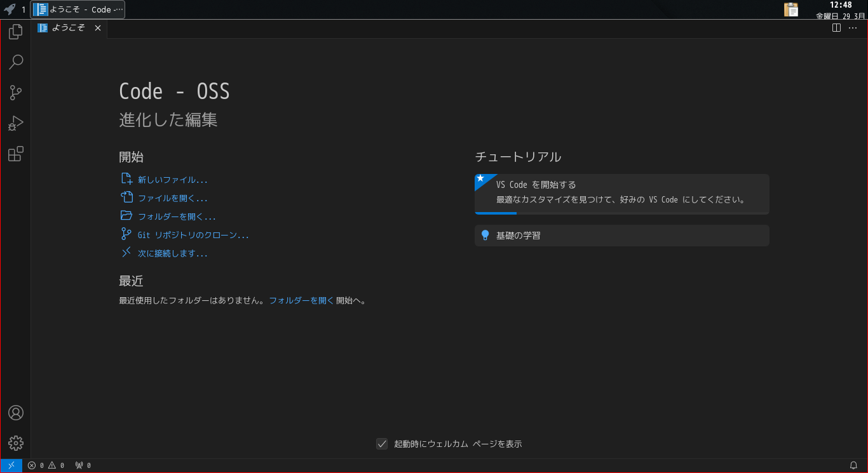This screenshot has height=473, width=868.
Task: Click the git branch icon beside Git リポジトリのクローン...
Action: click(x=126, y=234)
